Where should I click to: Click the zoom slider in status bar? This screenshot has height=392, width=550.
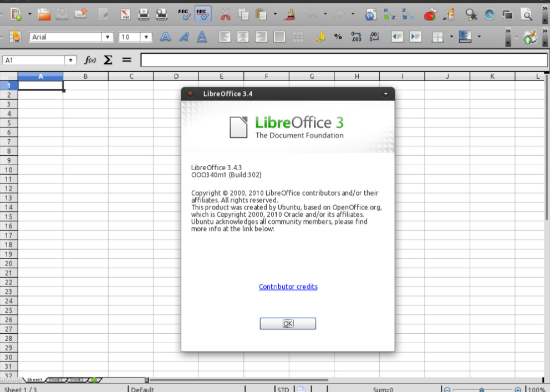[x=482, y=390]
